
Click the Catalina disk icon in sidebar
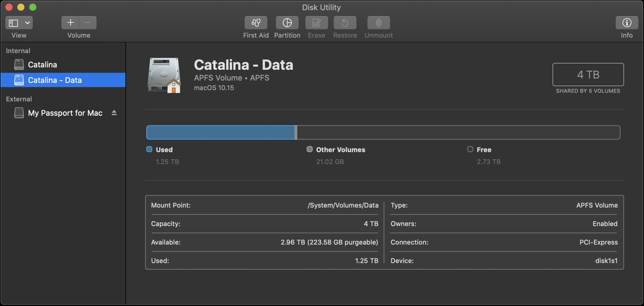coord(19,64)
